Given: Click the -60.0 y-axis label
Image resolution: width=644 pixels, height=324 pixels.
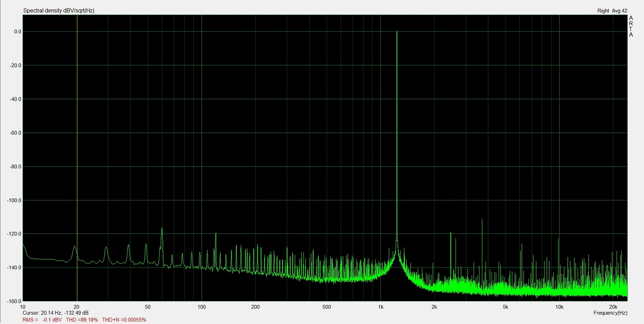Looking at the screenshot, I should (15, 133).
